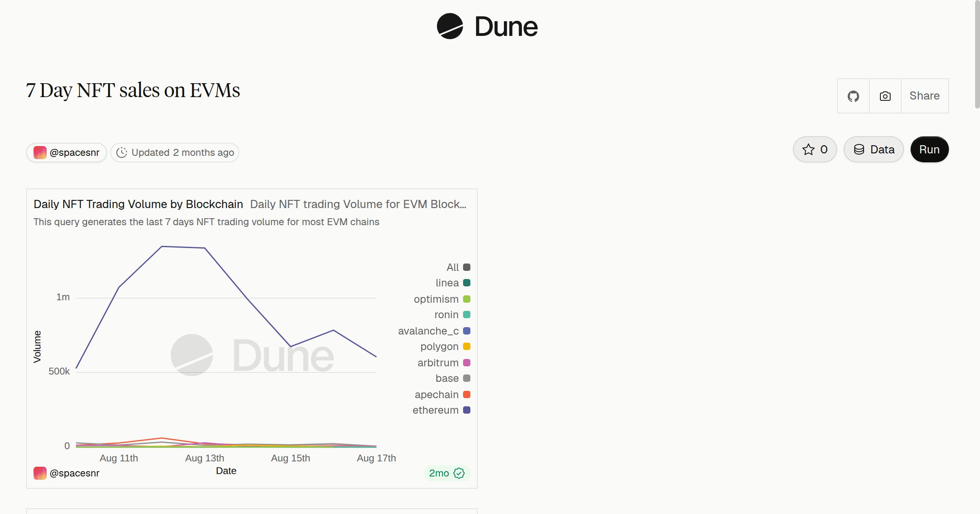Toggle the apechain legend entry

tap(442, 394)
